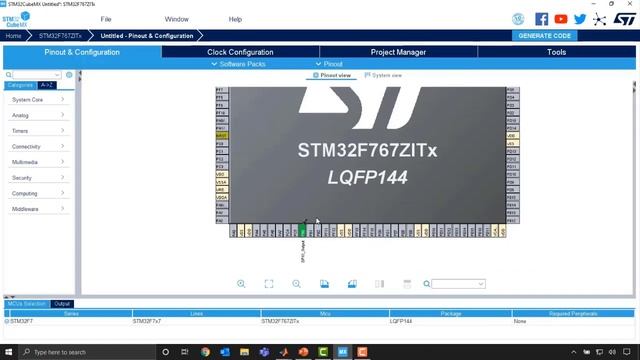This screenshot has height=360, width=640.
Task: Expand the Pinout dropdown menu
Action: pos(329,64)
